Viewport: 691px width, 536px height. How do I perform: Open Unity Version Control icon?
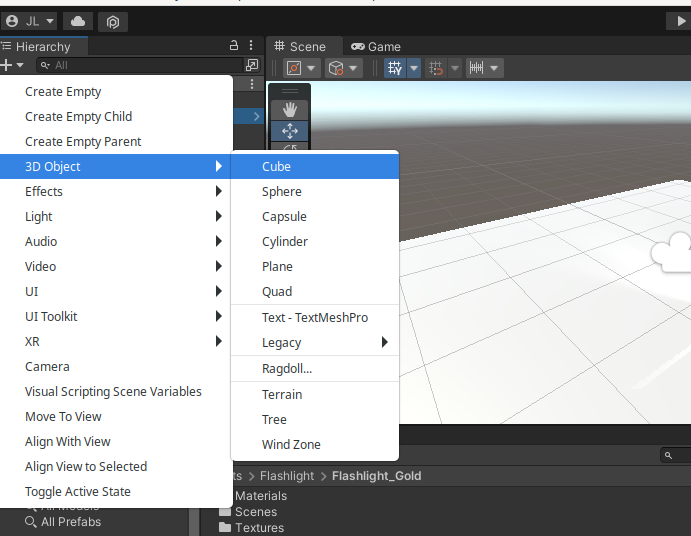coord(113,21)
